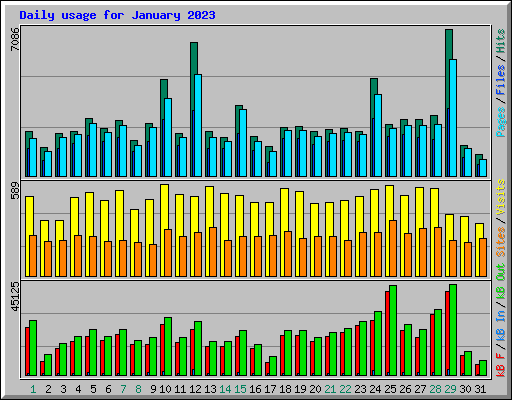Click green day label 29 on the x-axis

(450, 389)
